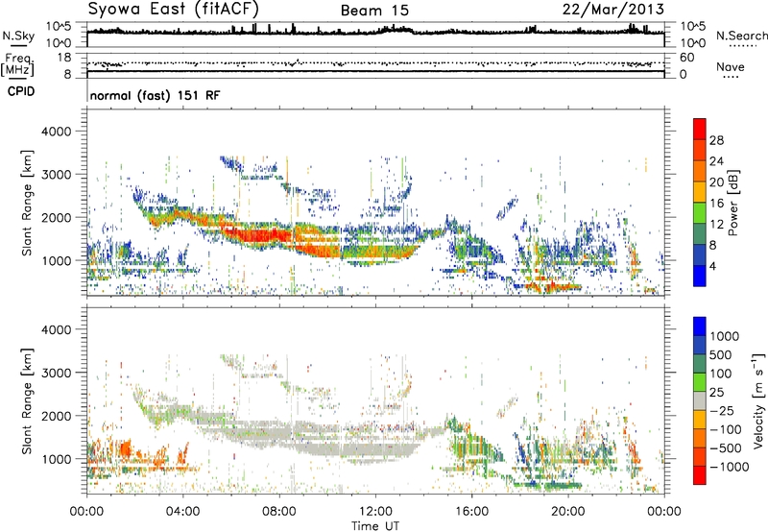
Task: Click the 'N.Search' legend label
Action: coord(741,36)
